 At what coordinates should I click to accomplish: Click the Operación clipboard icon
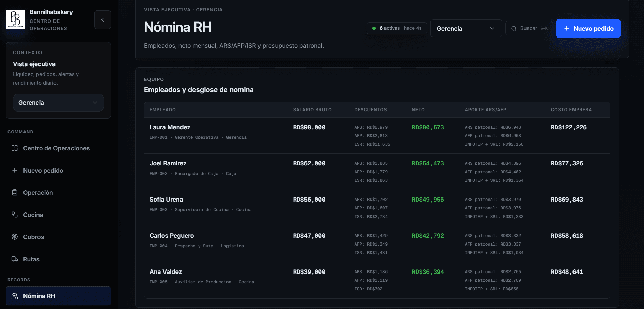[15, 192]
